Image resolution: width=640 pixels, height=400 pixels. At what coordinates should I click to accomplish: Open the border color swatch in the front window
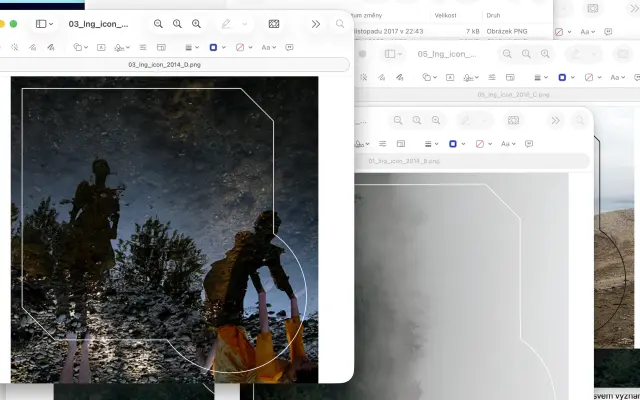(213, 47)
